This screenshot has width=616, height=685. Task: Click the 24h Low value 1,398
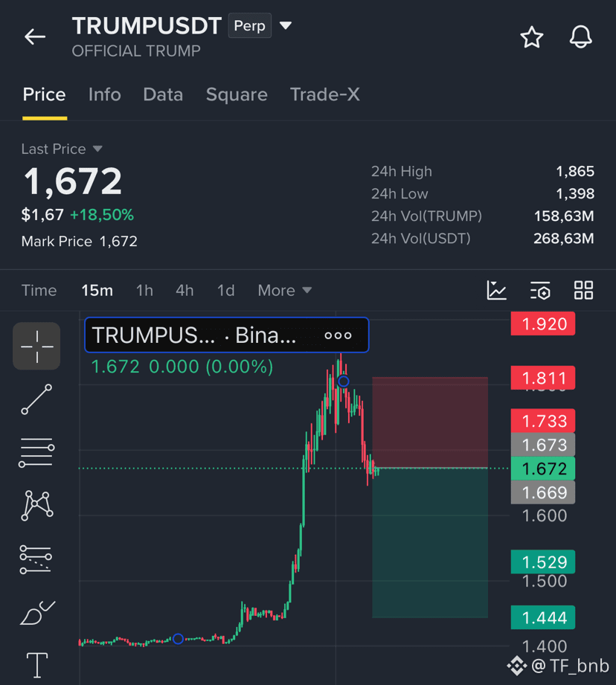click(x=575, y=193)
